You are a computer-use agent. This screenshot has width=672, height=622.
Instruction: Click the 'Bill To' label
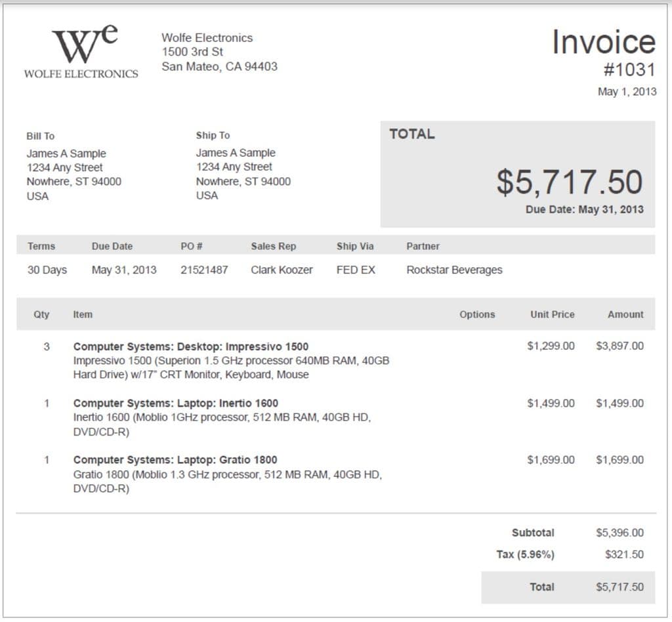click(40, 136)
